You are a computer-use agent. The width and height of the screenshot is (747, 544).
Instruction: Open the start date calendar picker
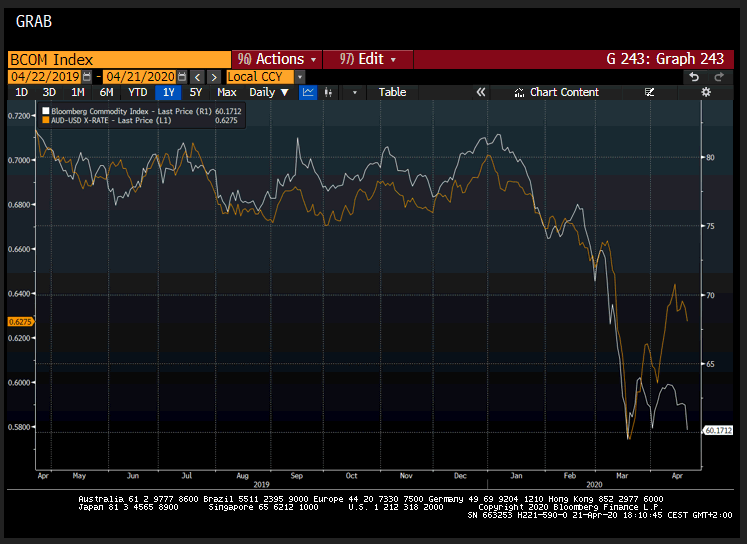[87, 77]
